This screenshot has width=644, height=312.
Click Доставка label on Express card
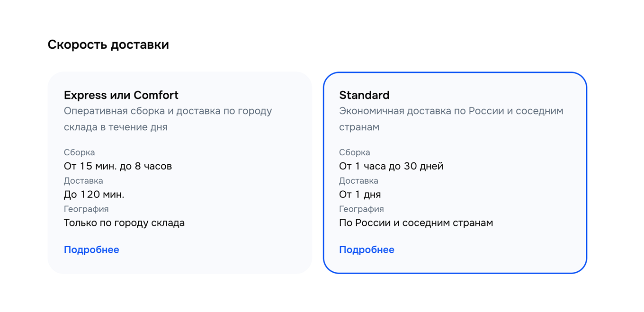83,180
